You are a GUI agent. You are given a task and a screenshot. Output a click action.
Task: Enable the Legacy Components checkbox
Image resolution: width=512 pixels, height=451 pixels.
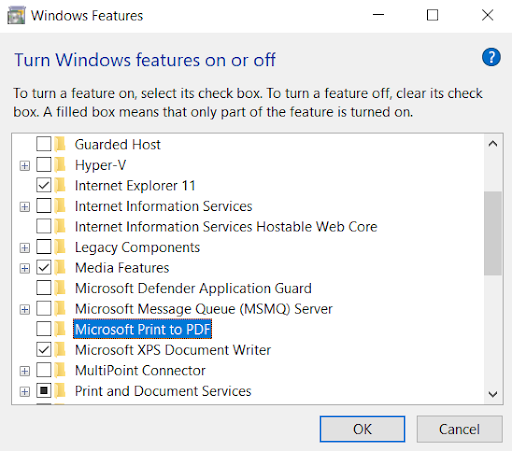(44, 247)
